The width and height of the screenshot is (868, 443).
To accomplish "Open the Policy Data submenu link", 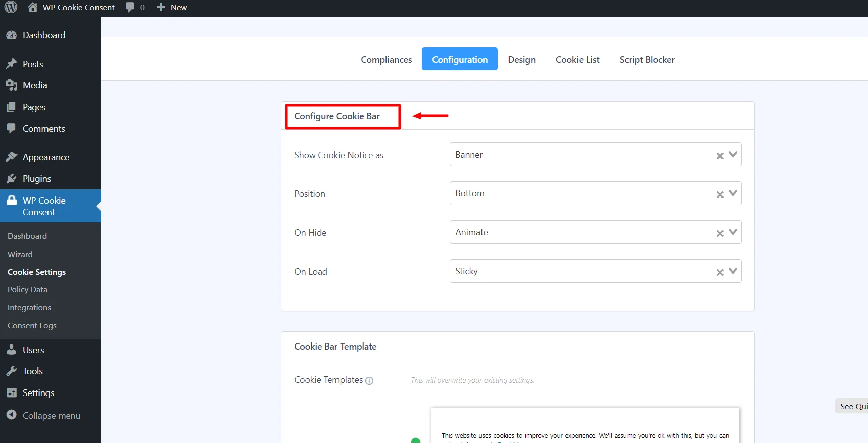I will [27, 289].
